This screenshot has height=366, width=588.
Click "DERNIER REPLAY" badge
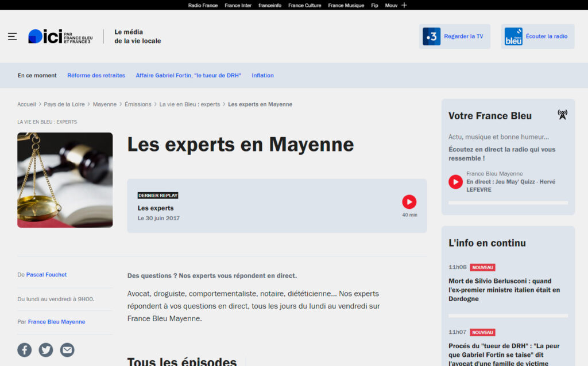(x=158, y=196)
